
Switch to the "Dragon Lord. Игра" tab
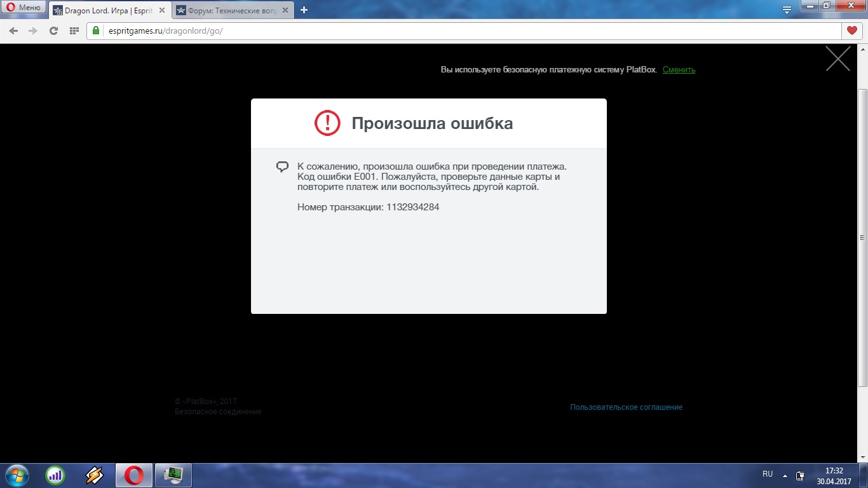102,10
